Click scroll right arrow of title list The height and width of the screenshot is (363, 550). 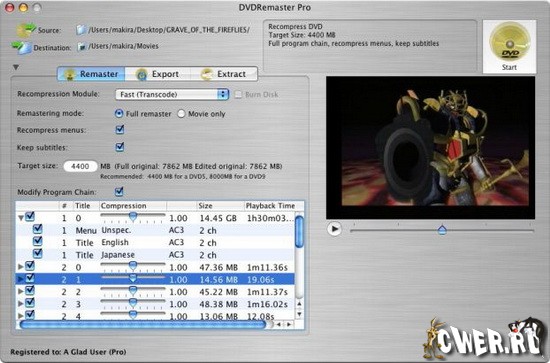[x=289, y=325]
